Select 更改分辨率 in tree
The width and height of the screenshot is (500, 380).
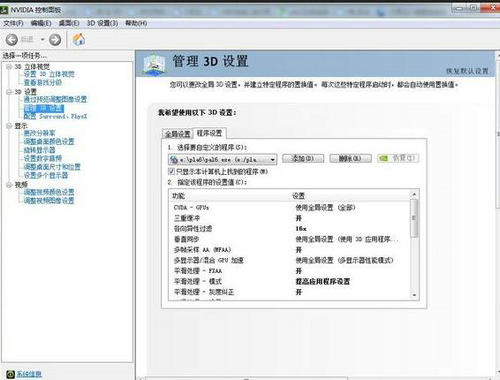[39, 133]
